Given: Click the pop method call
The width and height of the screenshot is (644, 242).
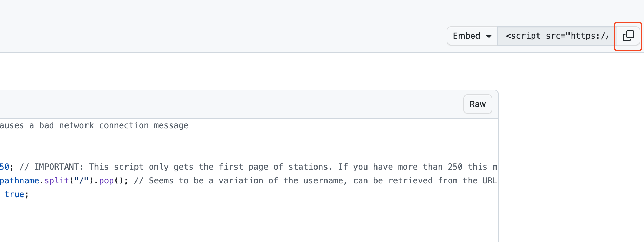Looking at the screenshot, I should click(x=106, y=181).
